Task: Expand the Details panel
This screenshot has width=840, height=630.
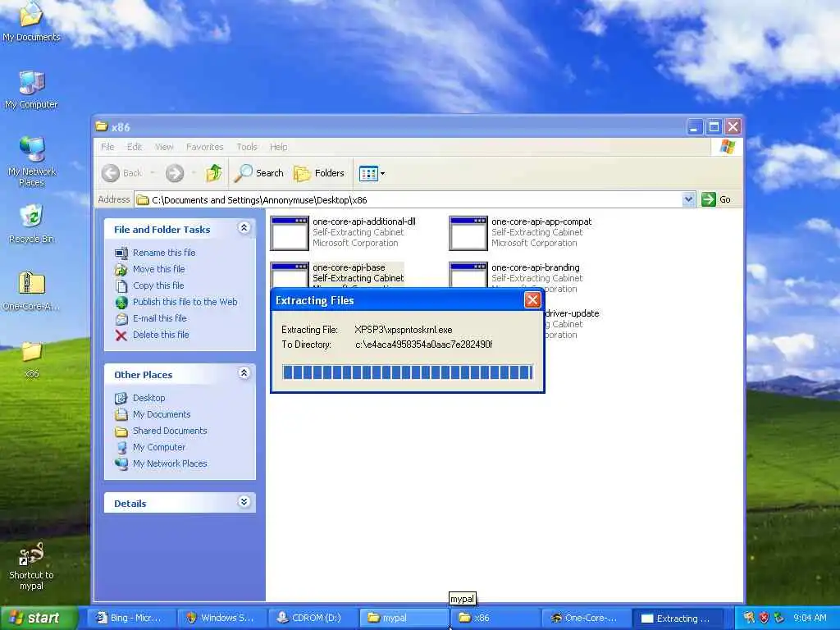Action: pos(244,502)
